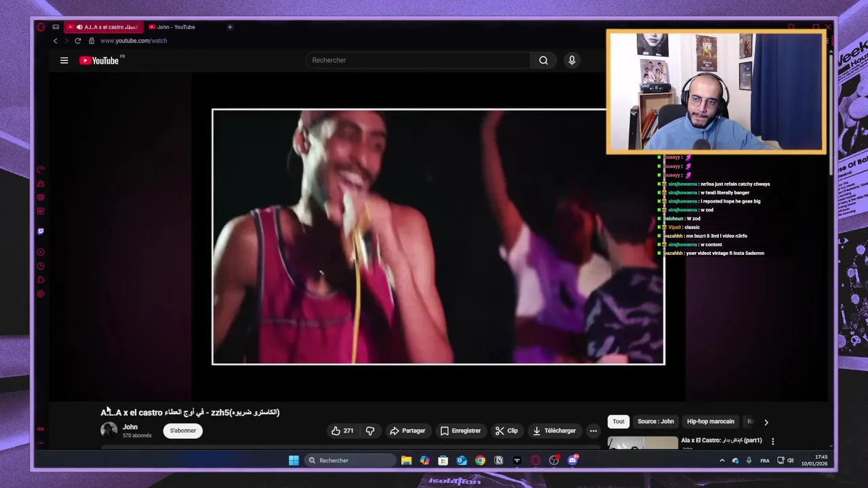
Task: Open more actions three-dot menu under video
Action: [593, 430]
